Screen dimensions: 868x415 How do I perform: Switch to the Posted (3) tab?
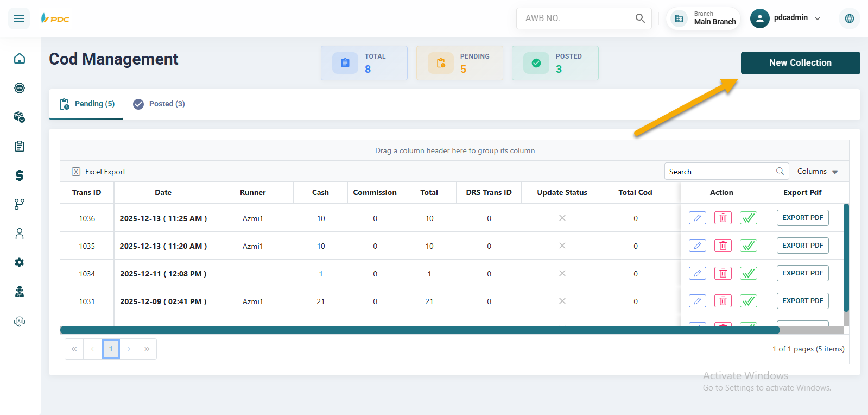click(159, 104)
